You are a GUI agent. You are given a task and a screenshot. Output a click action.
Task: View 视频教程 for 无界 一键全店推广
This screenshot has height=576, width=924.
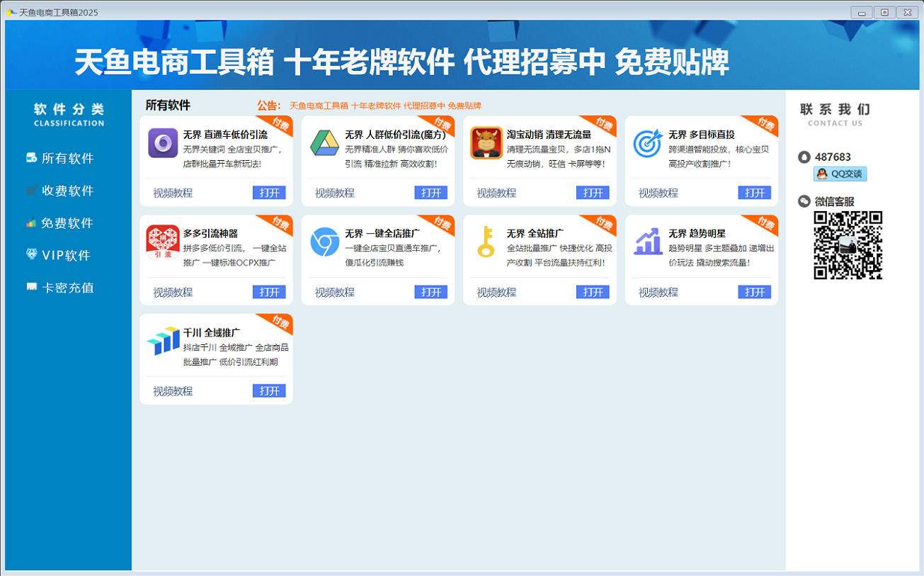(x=335, y=292)
